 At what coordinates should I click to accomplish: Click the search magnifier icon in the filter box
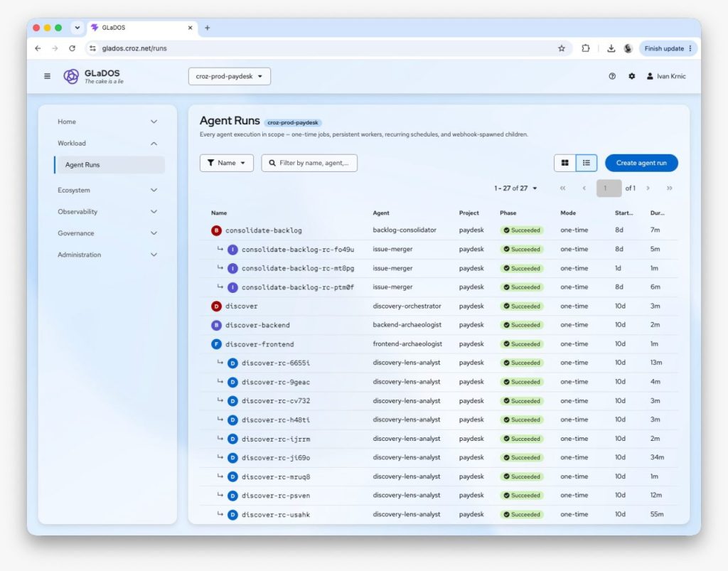272,163
